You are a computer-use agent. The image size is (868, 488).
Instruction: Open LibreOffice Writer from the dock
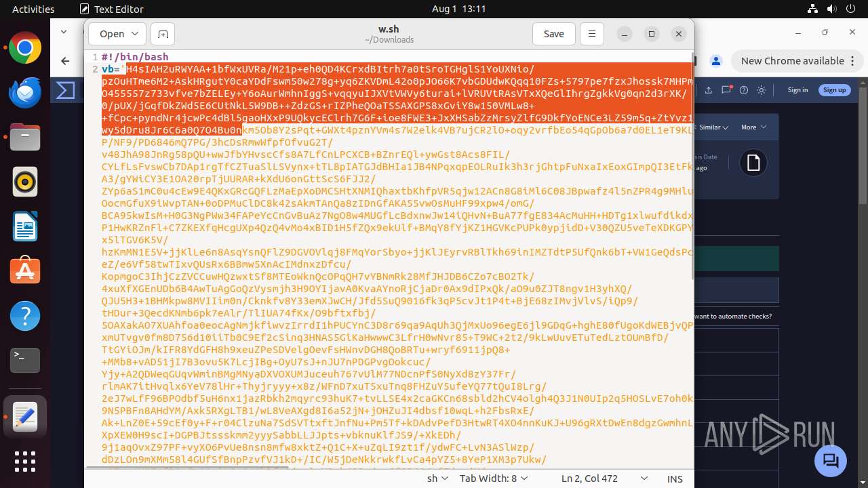click(25, 227)
